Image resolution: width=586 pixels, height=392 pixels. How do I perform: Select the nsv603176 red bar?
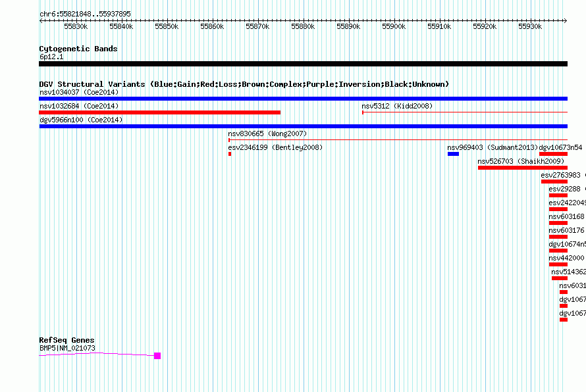(x=558, y=237)
